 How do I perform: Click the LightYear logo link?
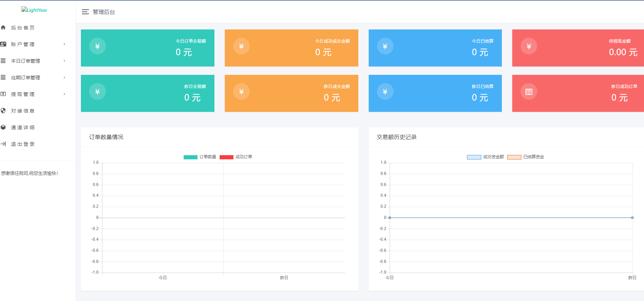pyautogui.click(x=34, y=10)
